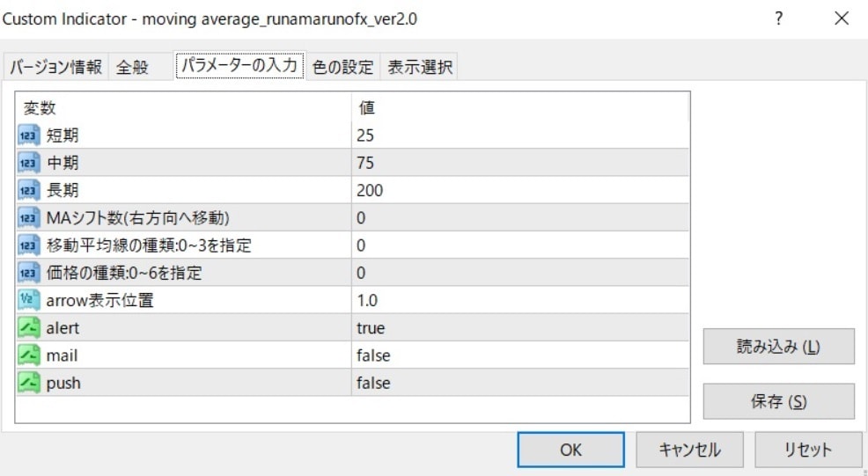Select the 短期 value cell showing 25
This screenshot has width=868, height=476.
520,135
